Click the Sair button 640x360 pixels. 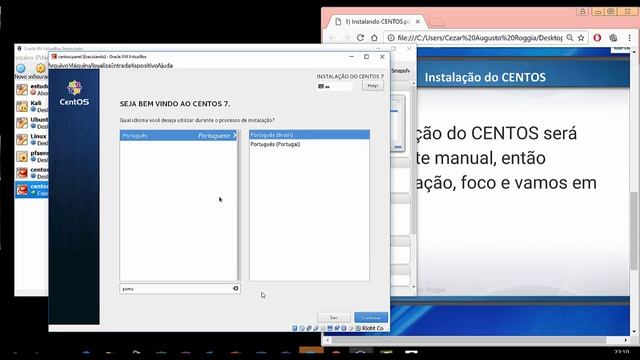[333, 318]
